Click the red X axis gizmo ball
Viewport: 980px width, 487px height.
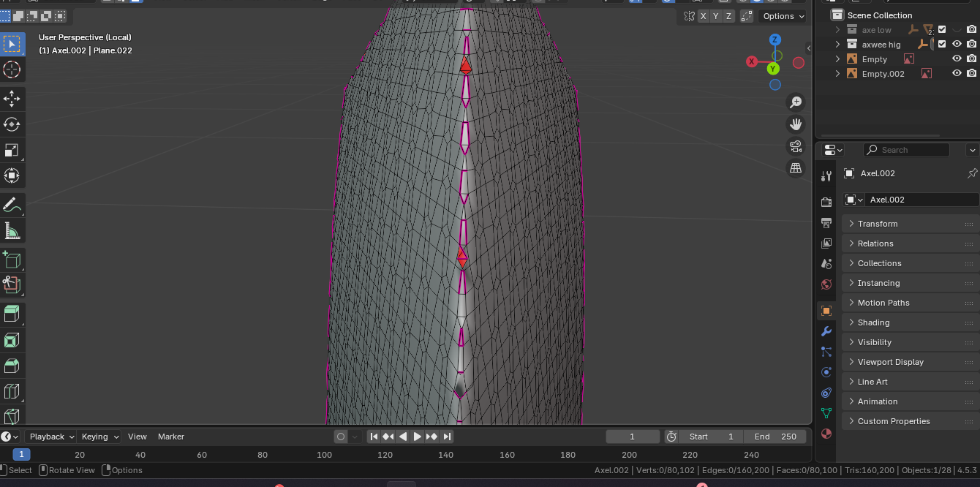751,61
